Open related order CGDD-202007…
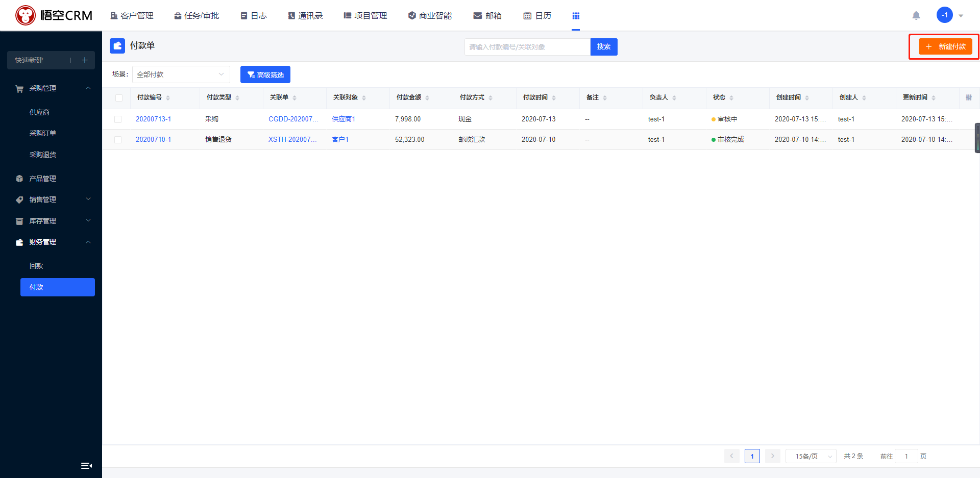The width and height of the screenshot is (980, 478). (293, 119)
